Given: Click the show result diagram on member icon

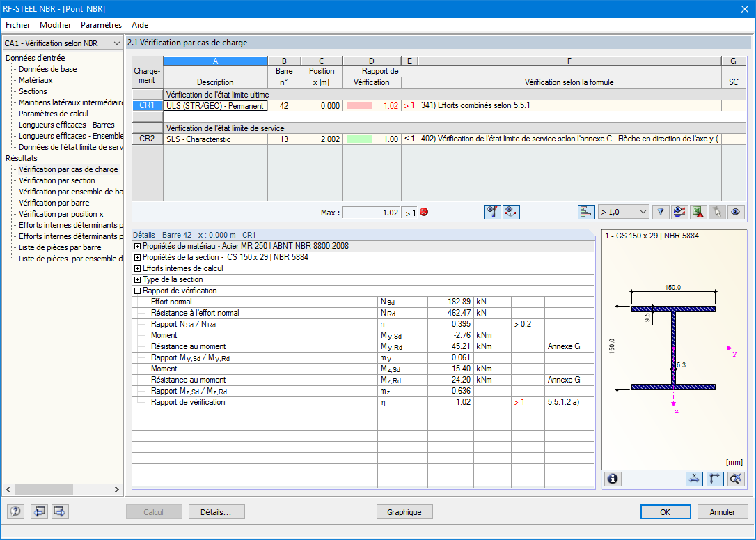Looking at the screenshot, I should 511,212.
